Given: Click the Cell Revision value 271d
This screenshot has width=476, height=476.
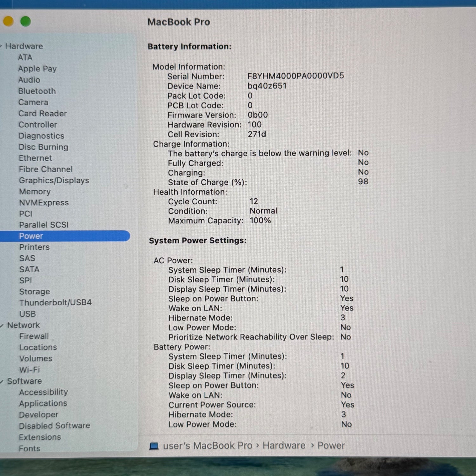Looking at the screenshot, I should pyautogui.click(x=257, y=134).
